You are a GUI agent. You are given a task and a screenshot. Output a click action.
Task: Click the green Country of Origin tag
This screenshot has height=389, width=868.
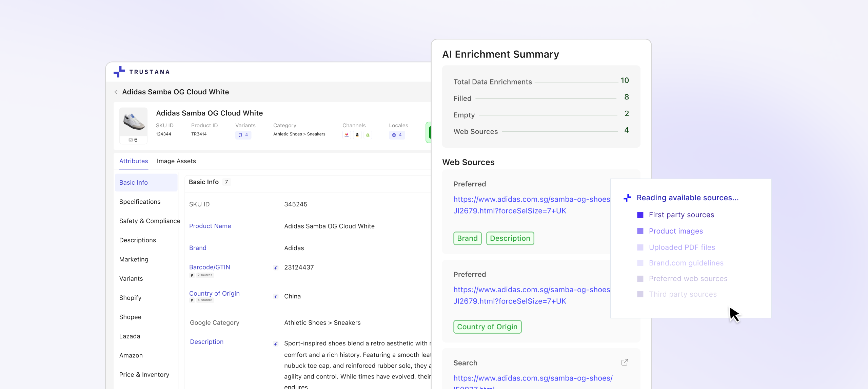487,327
